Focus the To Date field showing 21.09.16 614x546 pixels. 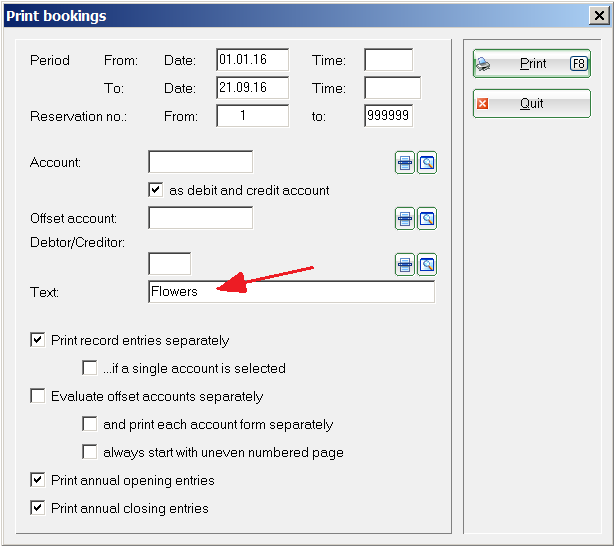tap(253, 87)
